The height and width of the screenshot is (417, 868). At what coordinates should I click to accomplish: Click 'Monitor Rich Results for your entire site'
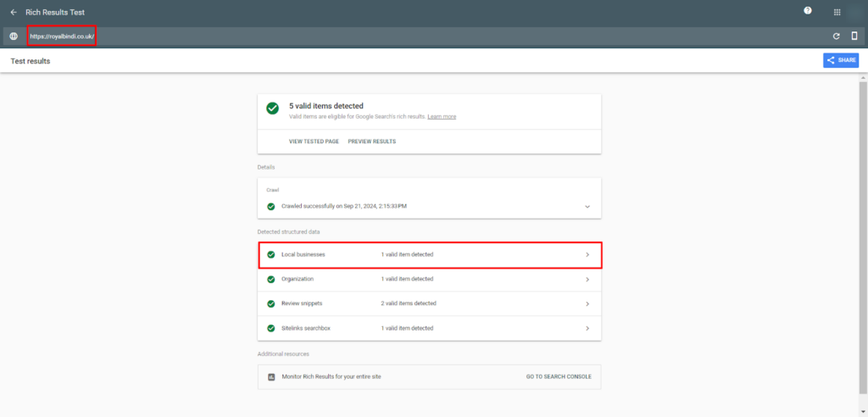[331, 376]
